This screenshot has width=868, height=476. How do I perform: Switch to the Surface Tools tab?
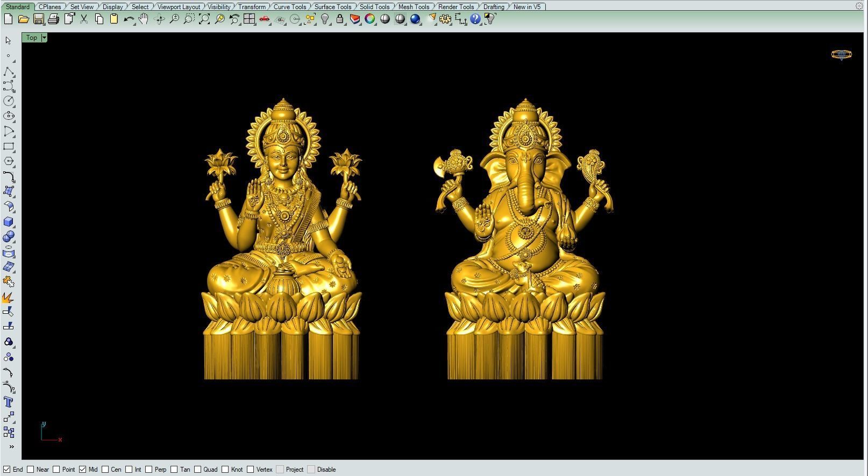click(333, 7)
